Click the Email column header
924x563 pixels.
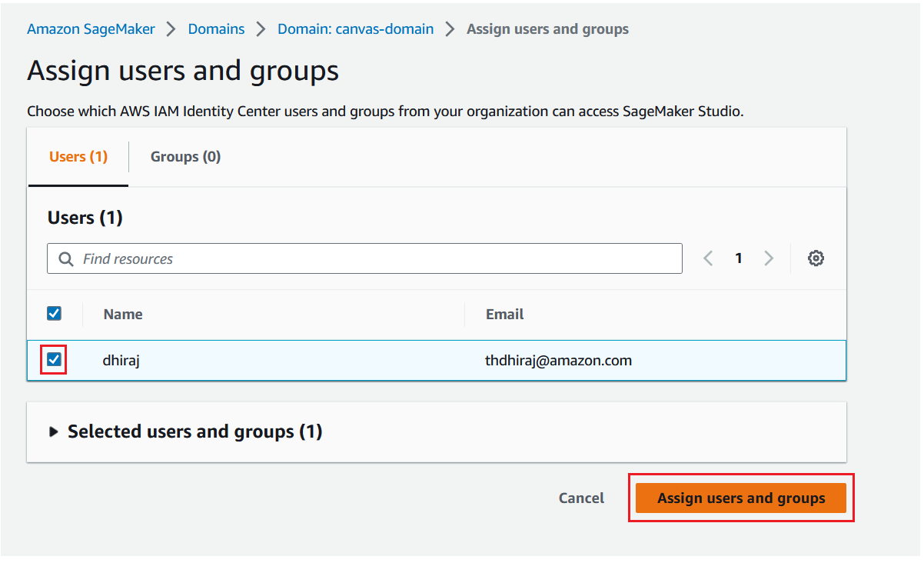[504, 314]
